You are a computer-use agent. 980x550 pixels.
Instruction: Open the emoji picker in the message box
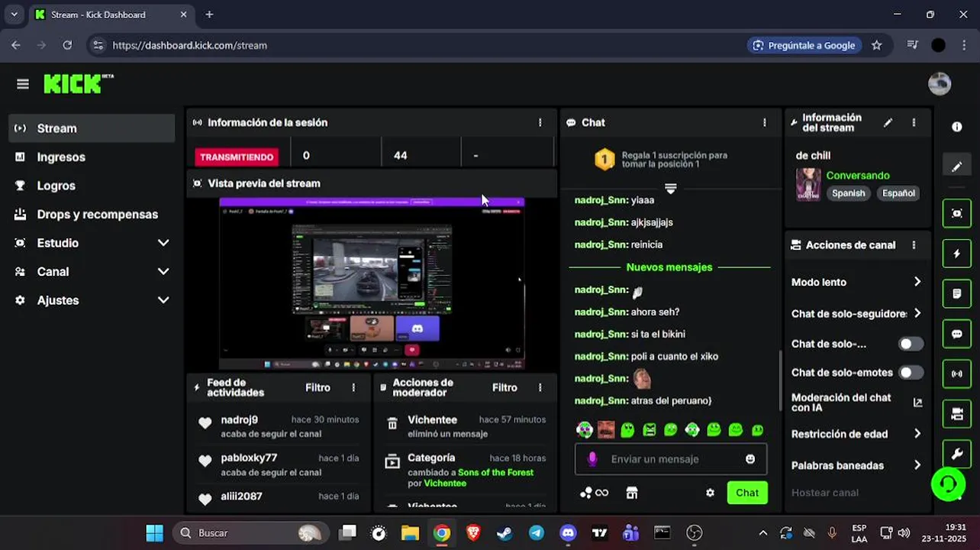coord(750,459)
